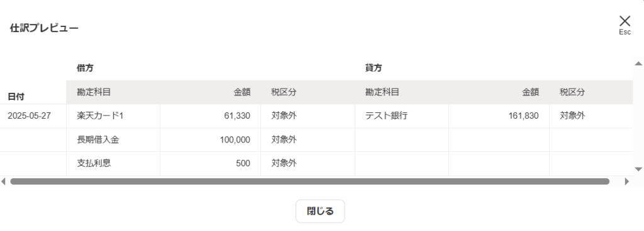Click the 借方 勘定科目 column header
Viewport: 644px width, 231px height.
94,92
